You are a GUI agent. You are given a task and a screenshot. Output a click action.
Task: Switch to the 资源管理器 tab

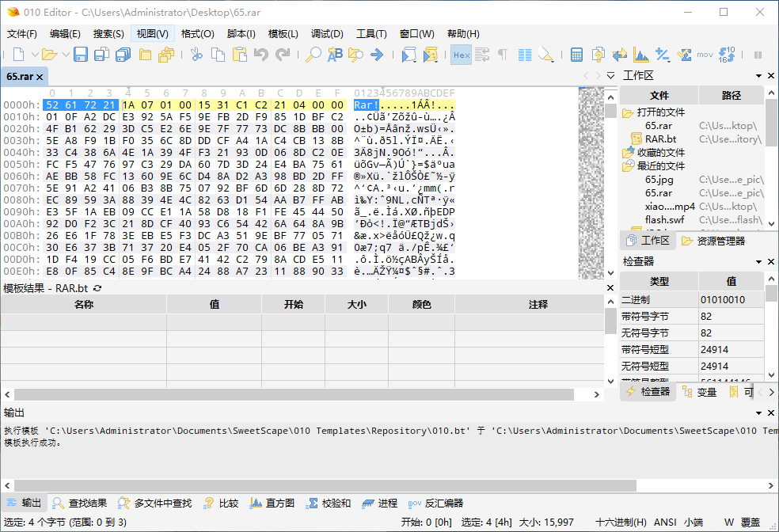[713, 241]
